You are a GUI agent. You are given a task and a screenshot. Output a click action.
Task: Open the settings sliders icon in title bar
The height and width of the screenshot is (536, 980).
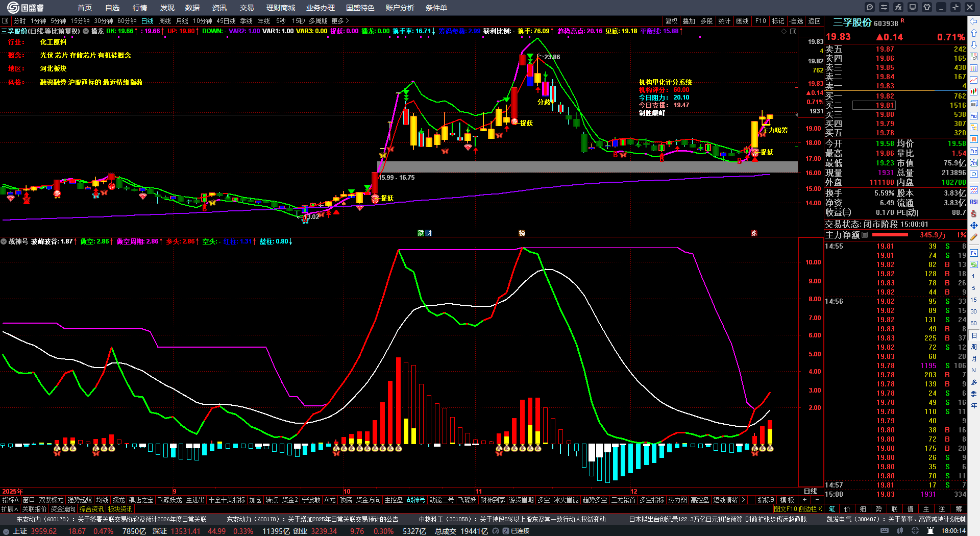884,7
